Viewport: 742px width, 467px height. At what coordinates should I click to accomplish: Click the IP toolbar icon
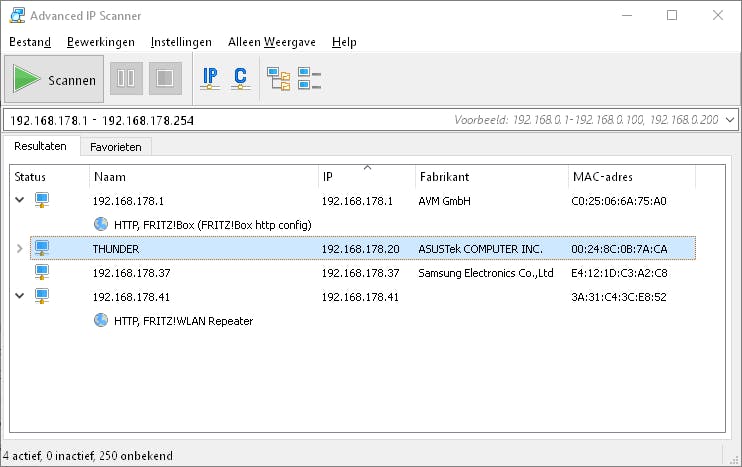coord(210,78)
